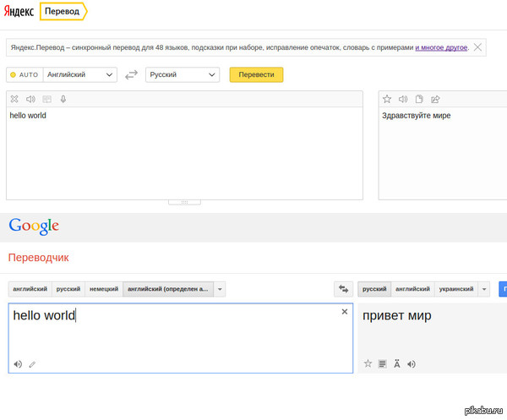The height and width of the screenshot is (420, 507).
Task: Dismiss the Яндекс.Перевод info banner
Action: point(477,47)
